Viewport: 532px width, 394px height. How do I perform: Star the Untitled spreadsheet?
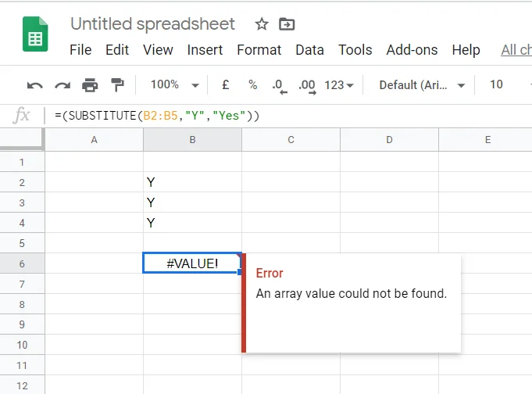tap(262, 24)
